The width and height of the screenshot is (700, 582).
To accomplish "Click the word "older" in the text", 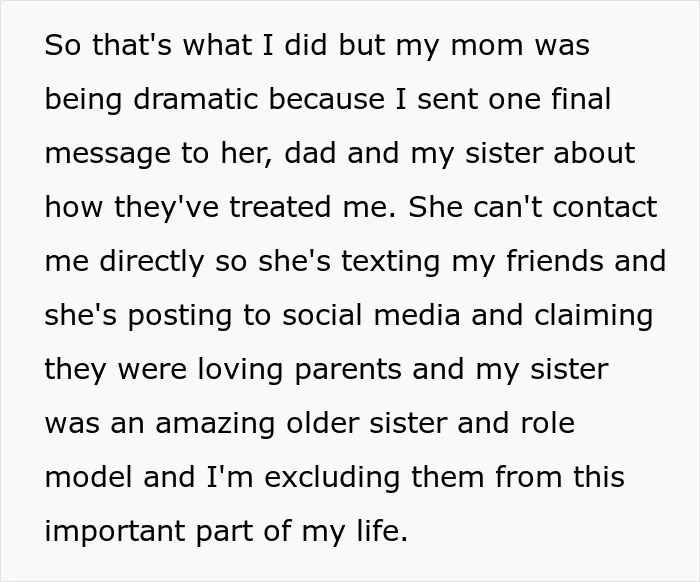I will 323,423.
